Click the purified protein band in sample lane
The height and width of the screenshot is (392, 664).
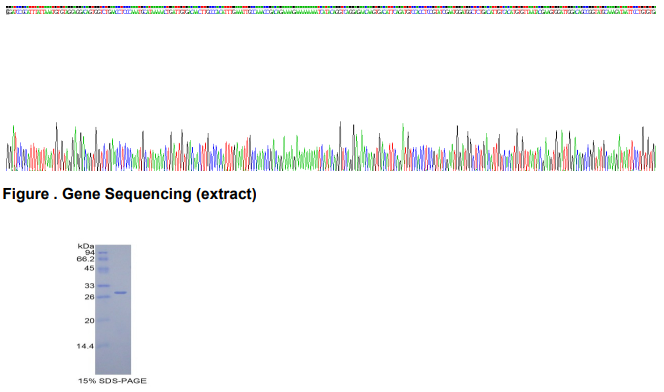pos(121,293)
